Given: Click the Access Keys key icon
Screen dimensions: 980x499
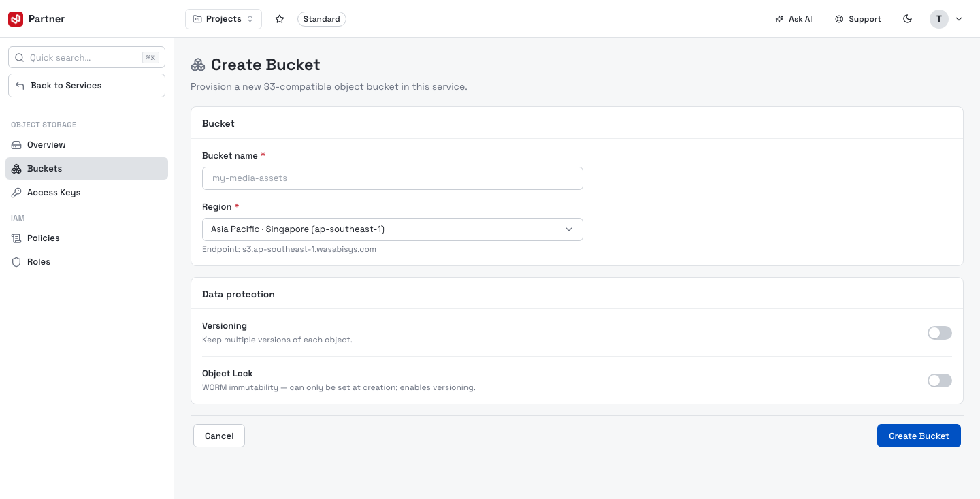Looking at the screenshot, I should coord(16,193).
